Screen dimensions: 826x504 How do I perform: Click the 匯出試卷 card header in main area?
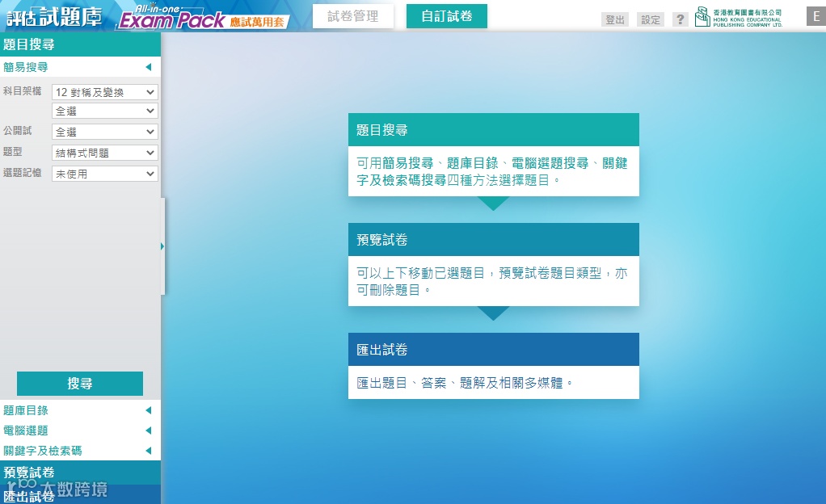(494, 349)
